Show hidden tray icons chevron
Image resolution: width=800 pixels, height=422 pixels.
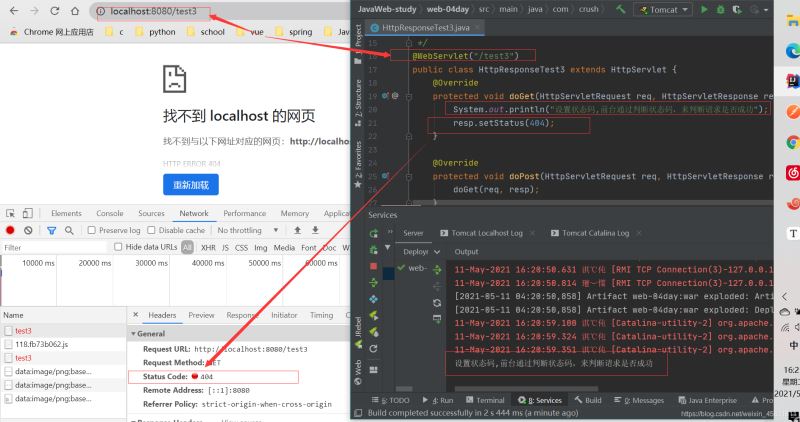tap(785, 297)
